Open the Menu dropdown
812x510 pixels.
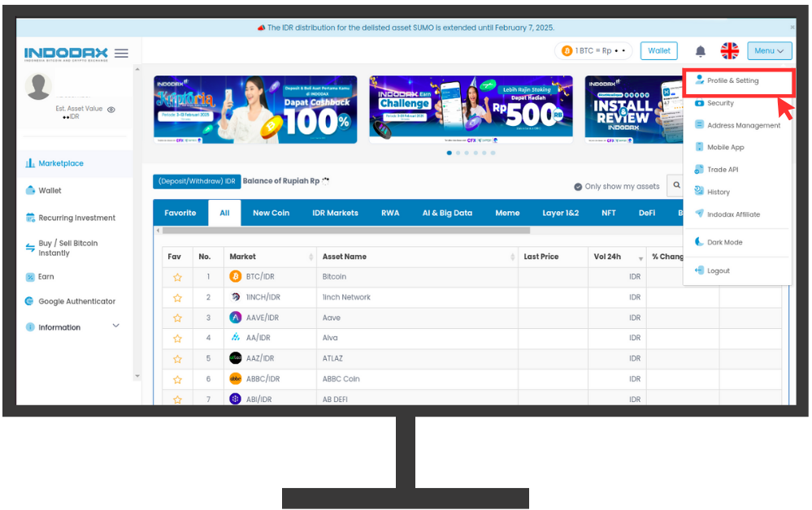768,51
